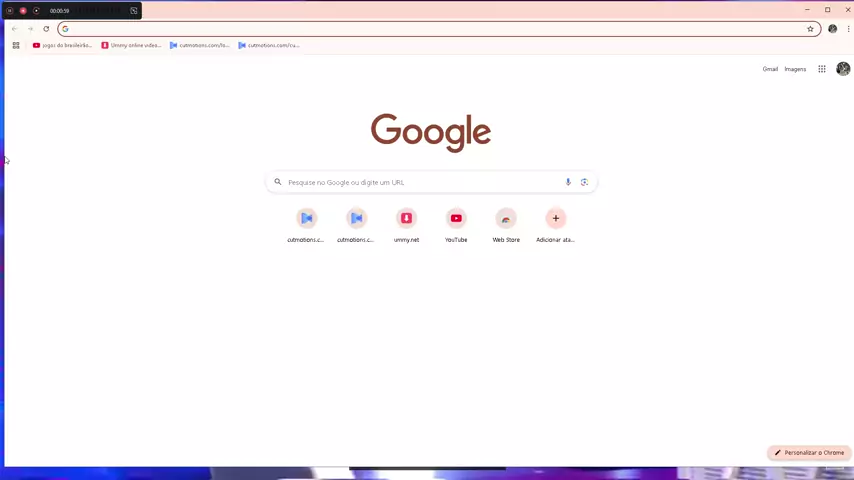Open the Google apps grid
This screenshot has height=480, width=854.
pyautogui.click(x=822, y=69)
